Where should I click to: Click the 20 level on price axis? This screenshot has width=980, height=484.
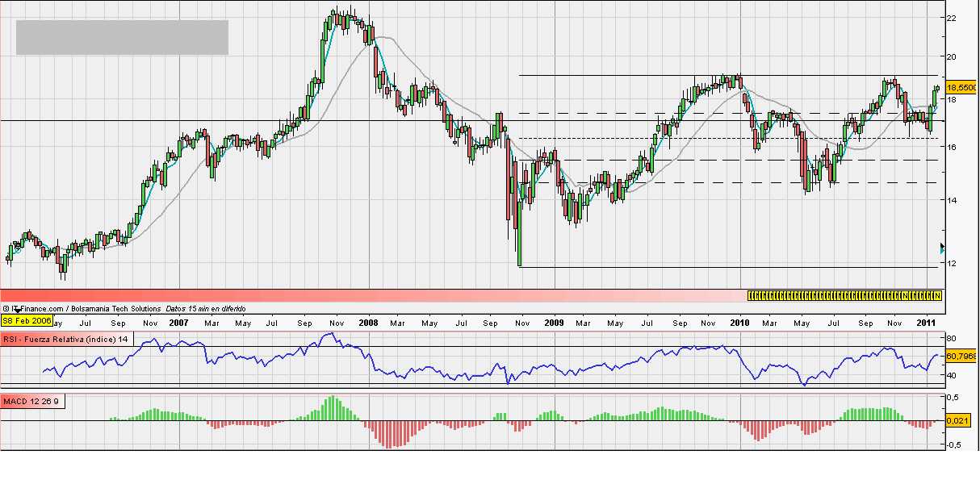coord(952,56)
